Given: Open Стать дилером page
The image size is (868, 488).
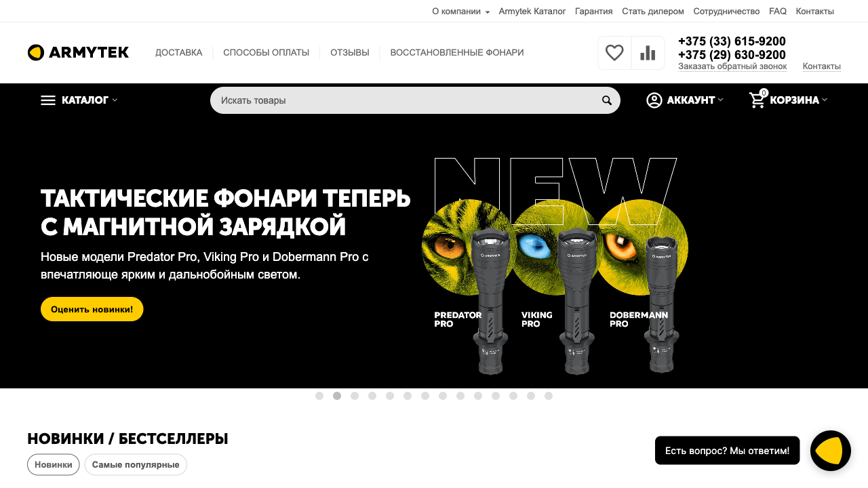Looking at the screenshot, I should tap(653, 12).
